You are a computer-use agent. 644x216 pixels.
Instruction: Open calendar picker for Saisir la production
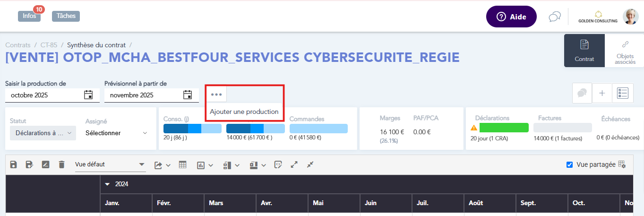(x=88, y=95)
